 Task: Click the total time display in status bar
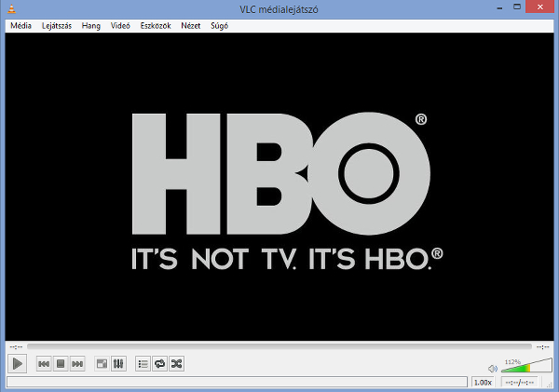(520, 383)
